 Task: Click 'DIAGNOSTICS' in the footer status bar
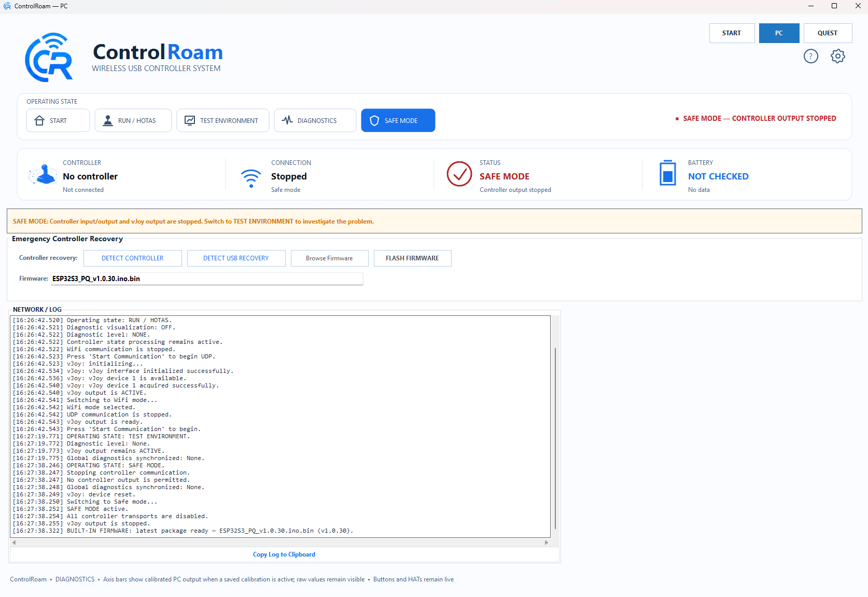[x=75, y=580]
